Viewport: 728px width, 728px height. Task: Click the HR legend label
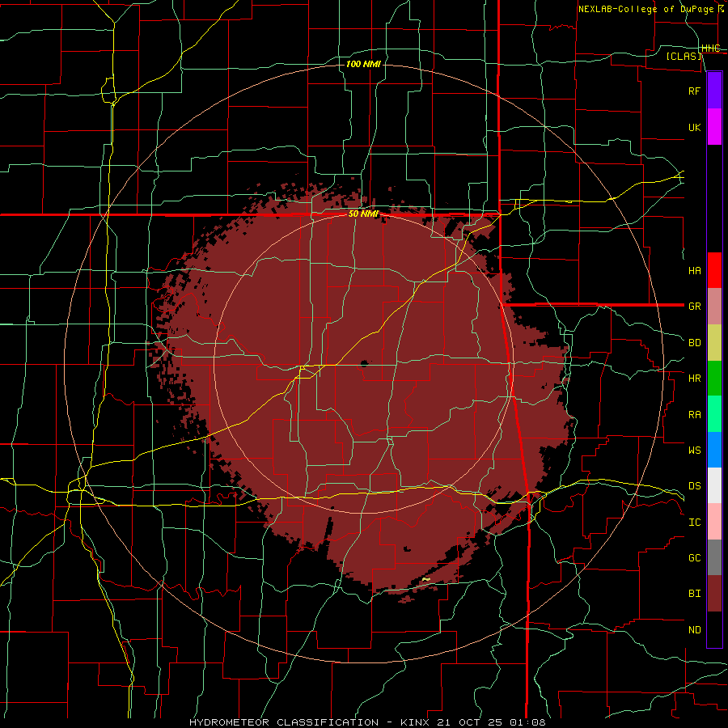click(x=694, y=379)
